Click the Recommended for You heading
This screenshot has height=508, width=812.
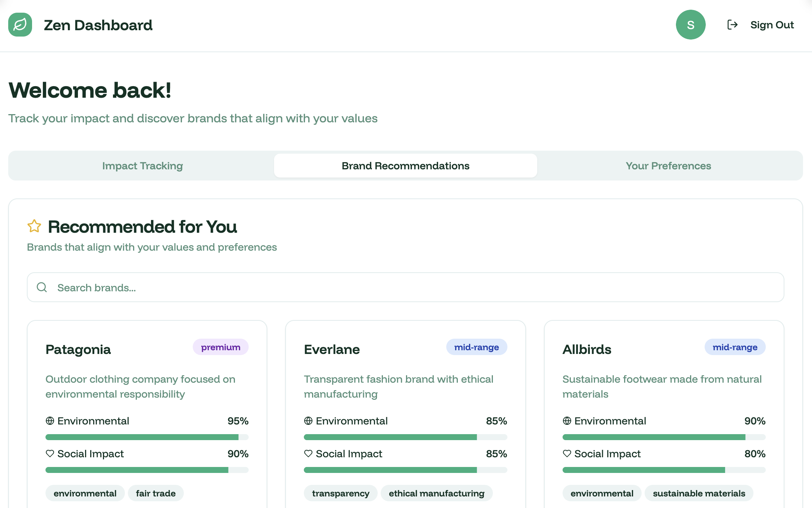(142, 227)
